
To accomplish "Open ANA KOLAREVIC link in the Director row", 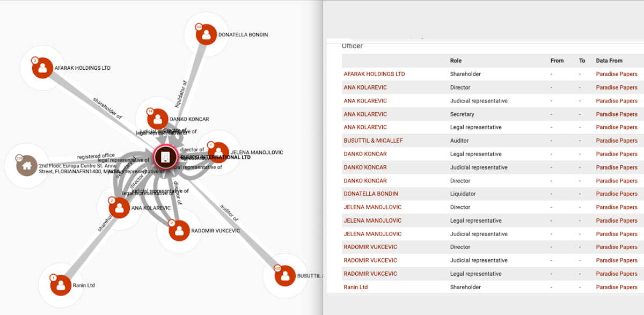I will point(365,87).
